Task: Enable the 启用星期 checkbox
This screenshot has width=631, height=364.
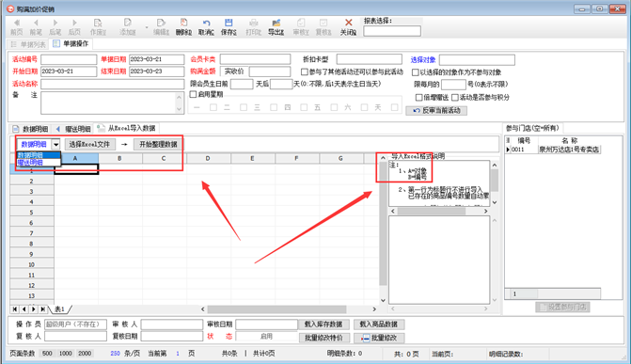Action: 193,94
